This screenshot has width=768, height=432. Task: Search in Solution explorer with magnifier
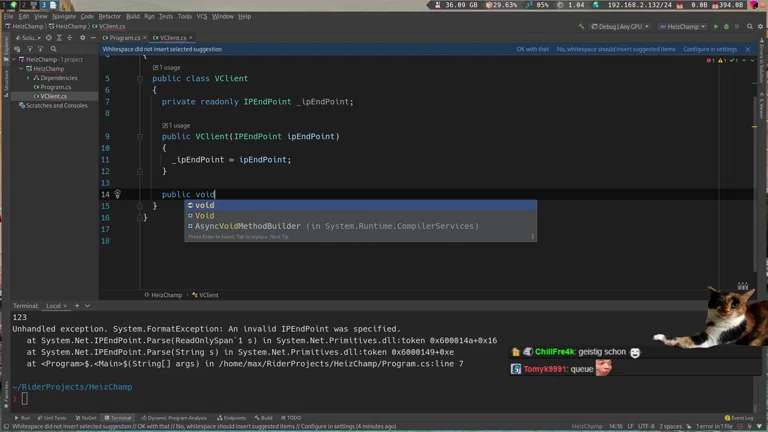[x=53, y=49]
